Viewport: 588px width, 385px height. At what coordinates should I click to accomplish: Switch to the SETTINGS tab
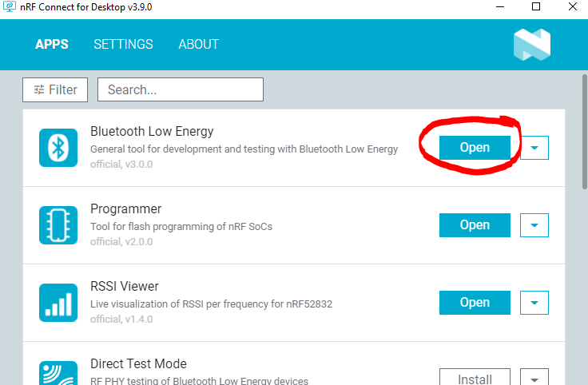[x=123, y=44]
